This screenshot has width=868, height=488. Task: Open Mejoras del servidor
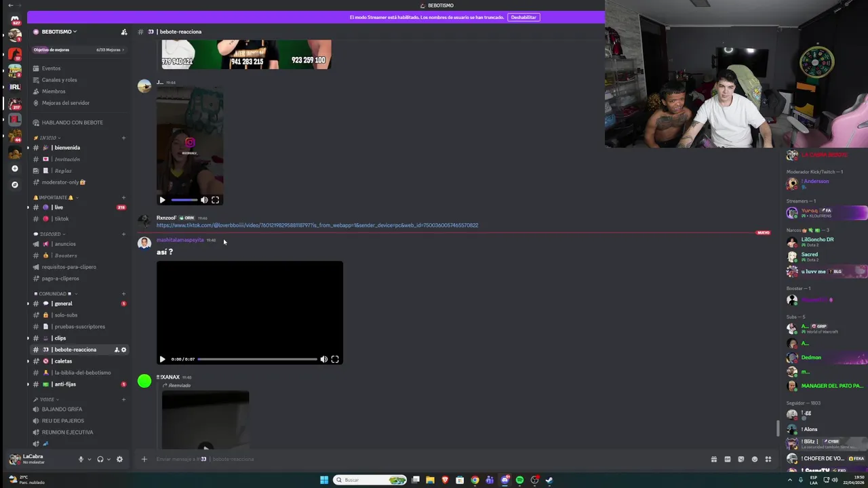pyautogui.click(x=65, y=103)
